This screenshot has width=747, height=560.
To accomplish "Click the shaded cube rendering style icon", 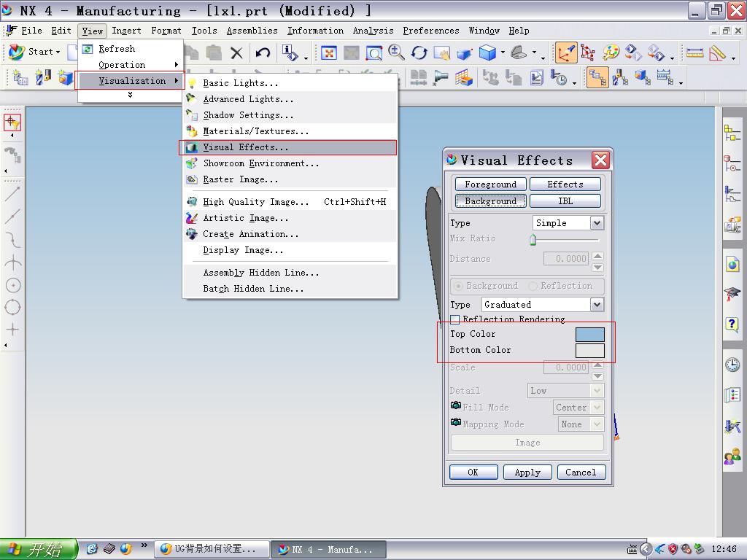I will click(487, 52).
